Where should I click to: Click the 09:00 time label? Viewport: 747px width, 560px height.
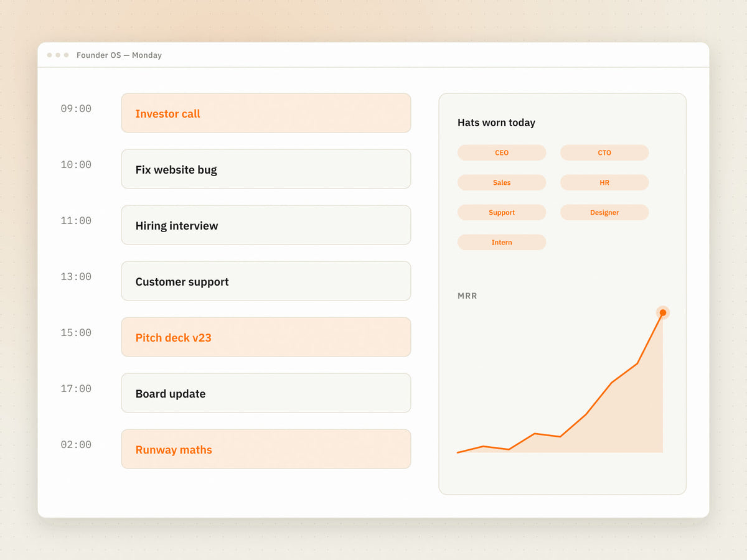76,109
